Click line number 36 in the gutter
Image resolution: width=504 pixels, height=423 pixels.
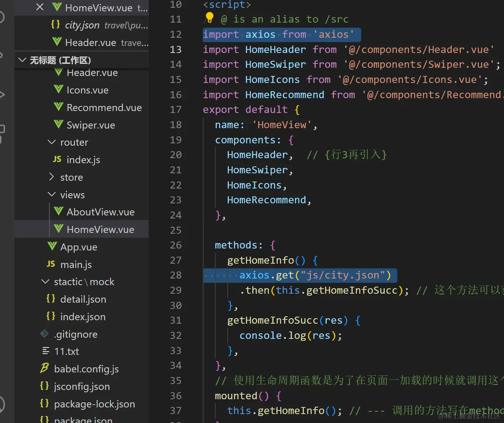176,396
